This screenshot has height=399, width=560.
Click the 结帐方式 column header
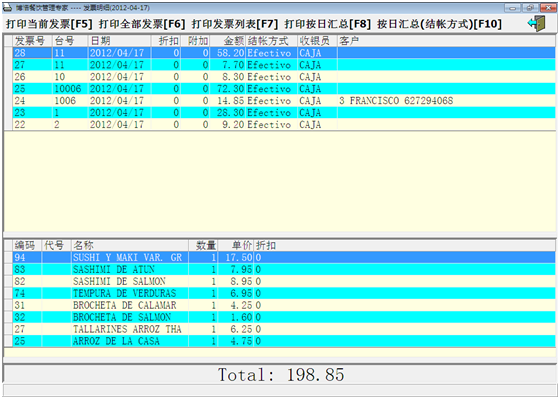tap(272, 41)
